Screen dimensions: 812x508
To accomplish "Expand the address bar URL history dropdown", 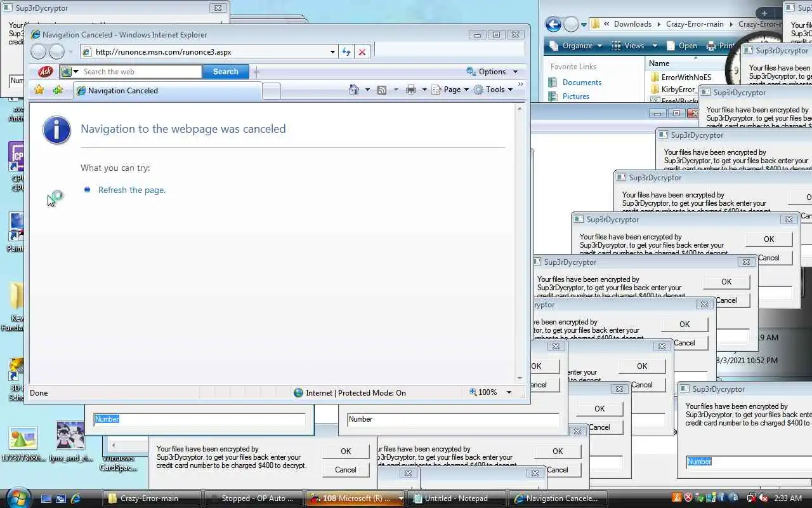I will pyautogui.click(x=333, y=52).
